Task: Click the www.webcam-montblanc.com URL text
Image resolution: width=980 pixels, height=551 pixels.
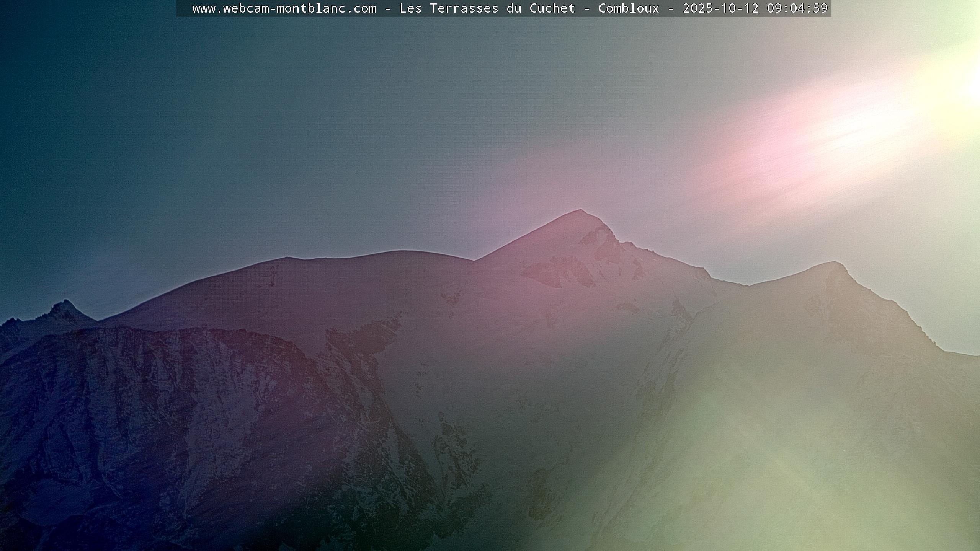Action: pyautogui.click(x=284, y=8)
